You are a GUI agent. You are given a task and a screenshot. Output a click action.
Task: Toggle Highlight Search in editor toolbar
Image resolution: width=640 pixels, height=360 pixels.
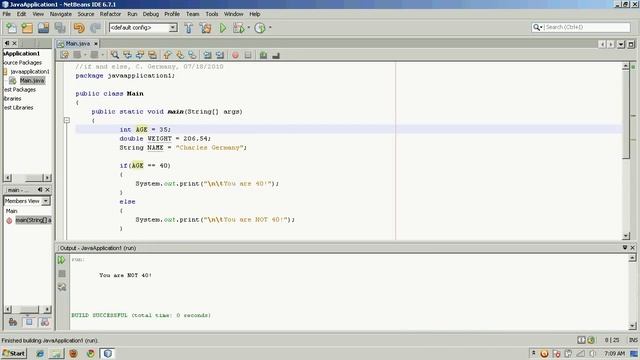click(x=152, y=55)
